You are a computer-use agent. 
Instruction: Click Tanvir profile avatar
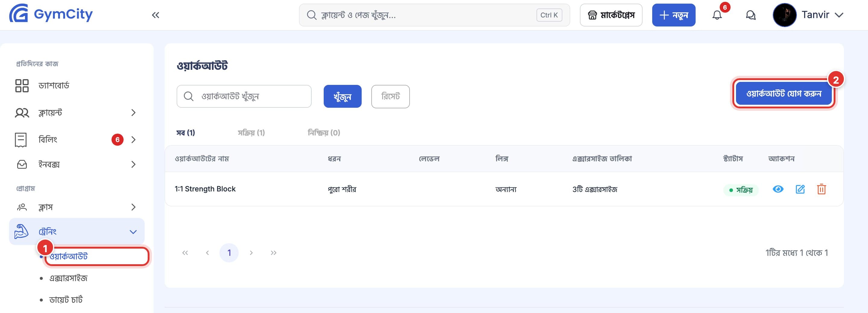point(785,15)
